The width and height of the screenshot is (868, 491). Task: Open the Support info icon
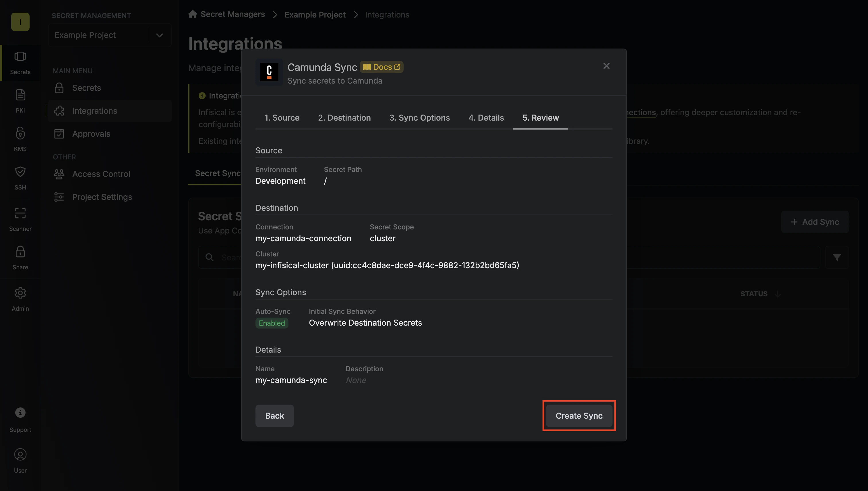[x=20, y=412]
